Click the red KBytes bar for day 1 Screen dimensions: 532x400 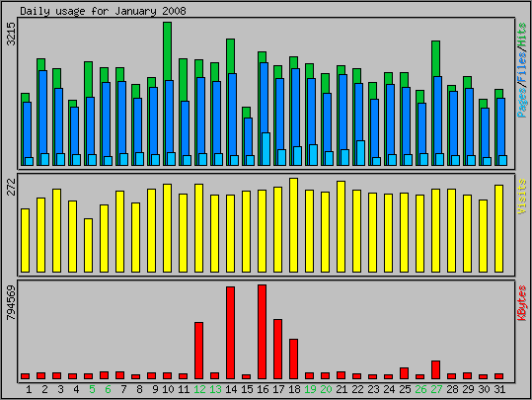pyautogui.click(x=25, y=376)
